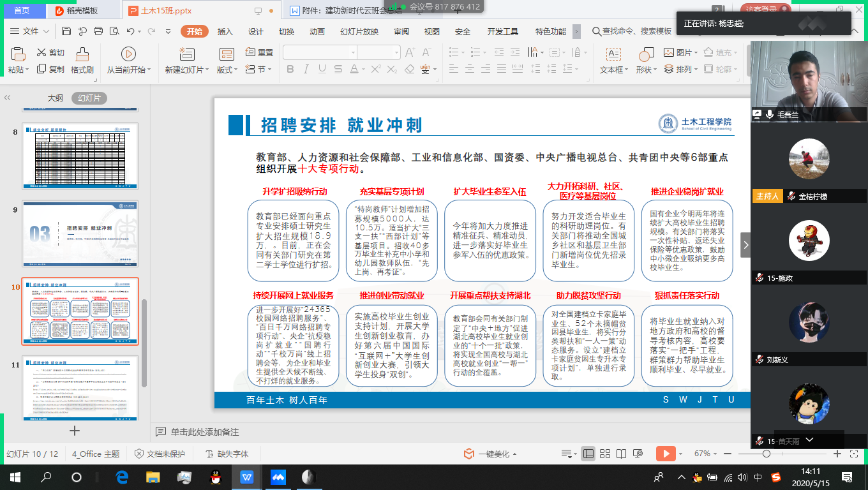Click the 一键美化 button
Screen dimensions: 868x490
tap(486, 454)
